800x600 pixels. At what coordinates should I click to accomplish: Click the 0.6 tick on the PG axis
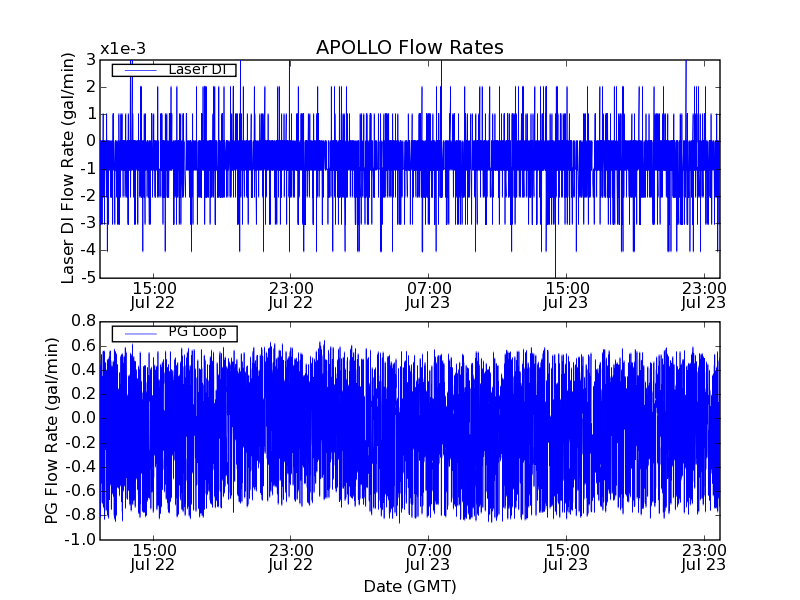point(84,346)
